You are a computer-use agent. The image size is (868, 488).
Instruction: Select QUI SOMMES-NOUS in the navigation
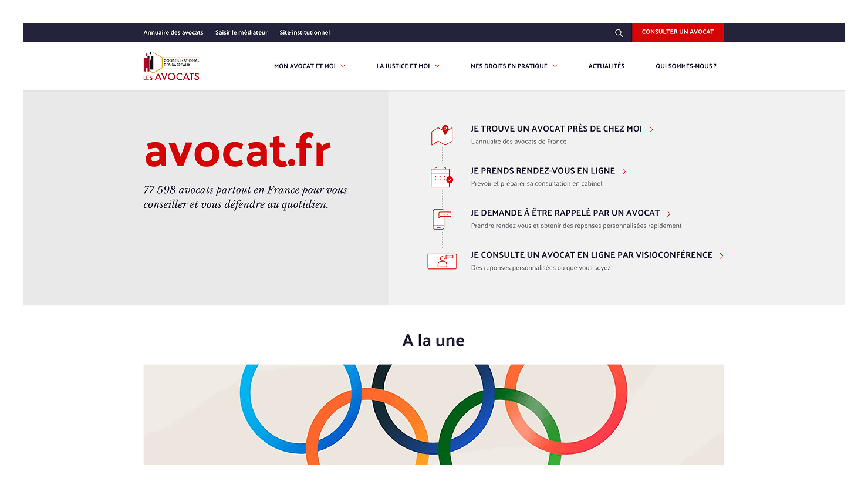(x=685, y=66)
